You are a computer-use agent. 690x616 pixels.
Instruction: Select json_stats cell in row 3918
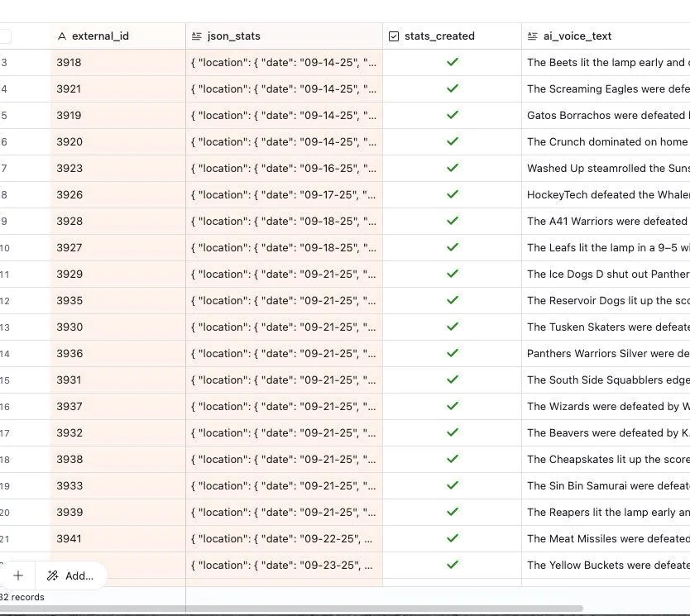tap(285, 63)
